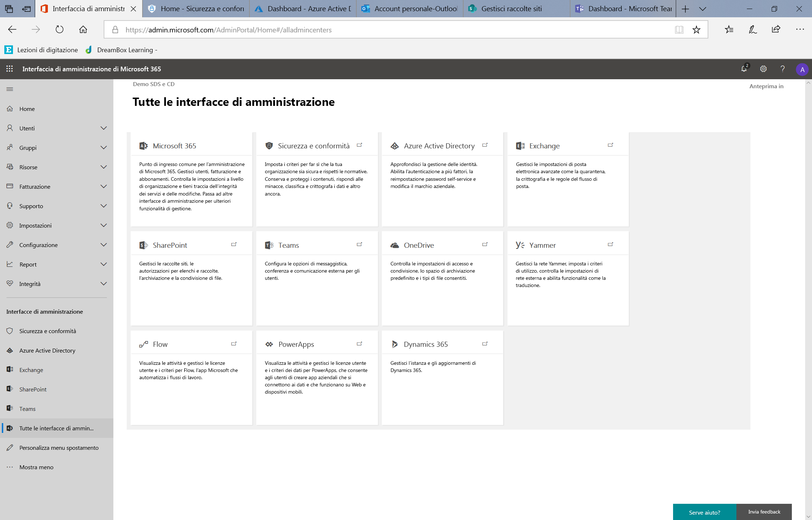
Task: Close the Interfaccia di amministrazione tab
Action: pos(133,9)
